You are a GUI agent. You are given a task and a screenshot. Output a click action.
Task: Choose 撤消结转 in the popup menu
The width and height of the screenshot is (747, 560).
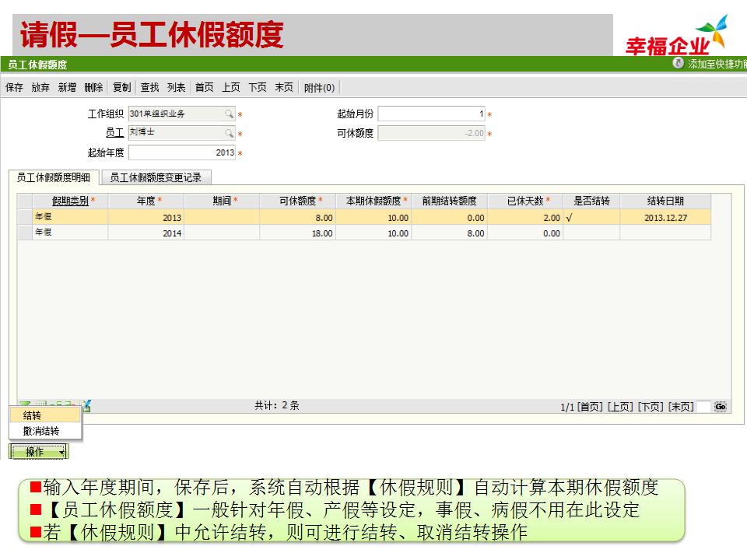point(40,431)
